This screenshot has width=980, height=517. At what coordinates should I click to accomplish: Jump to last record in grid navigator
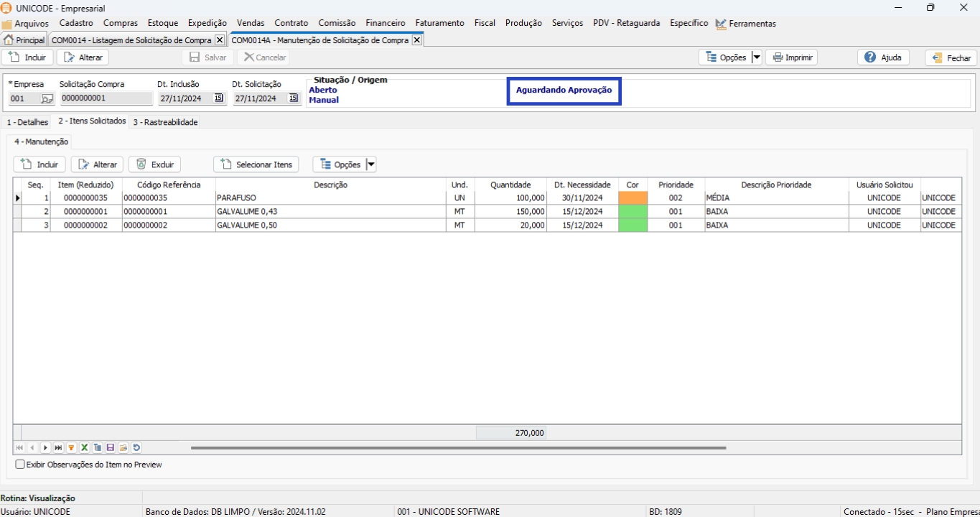coord(58,447)
